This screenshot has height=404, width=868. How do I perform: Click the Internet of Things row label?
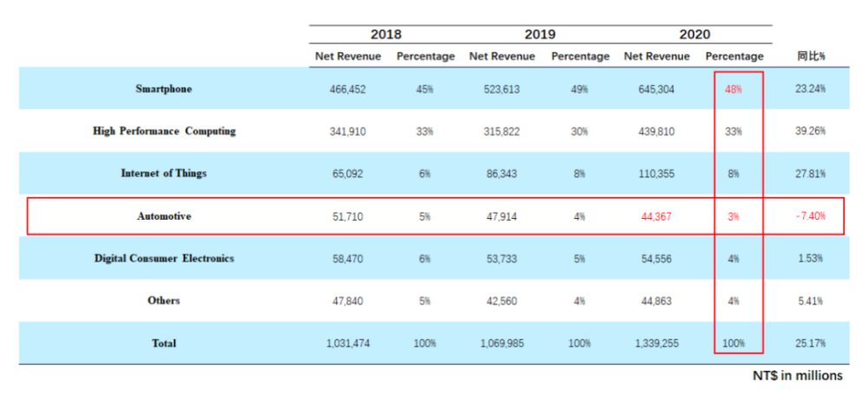click(163, 174)
